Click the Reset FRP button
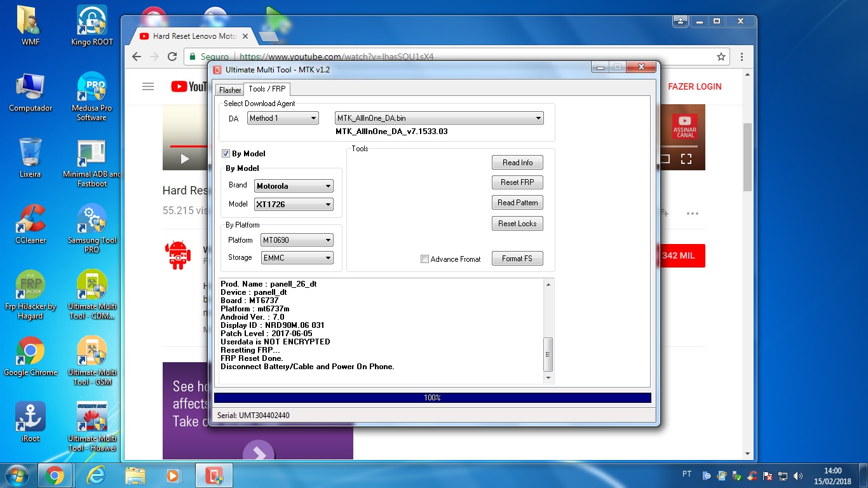The height and width of the screenshot is (488, 868). [x=517, y=182]
